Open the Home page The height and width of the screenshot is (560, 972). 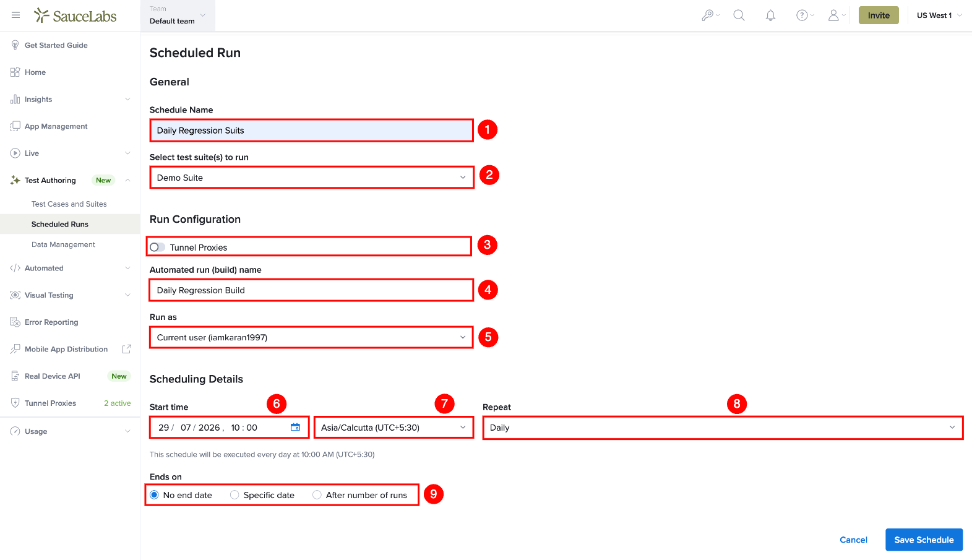35,72
